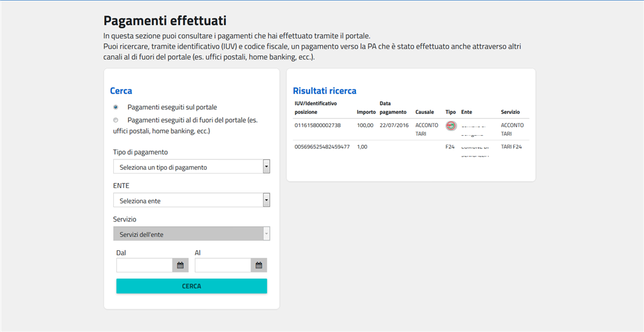The height and width of the screenshot is (332, 644).
Task: Select payment row 011615800002738
Action: pos(318,125)
